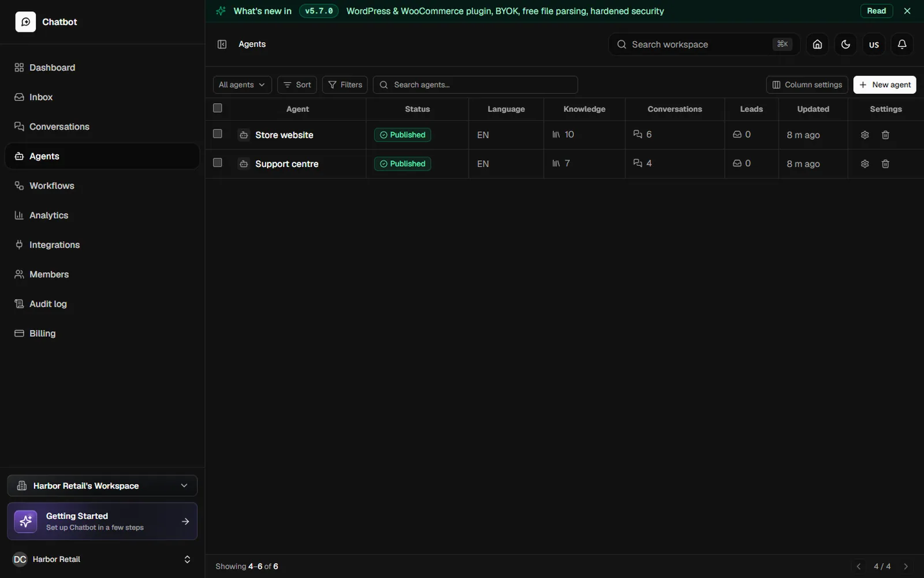The image size is (924, 578).
Task: Select Agents in sidebar
Action: tap(102, 156)
